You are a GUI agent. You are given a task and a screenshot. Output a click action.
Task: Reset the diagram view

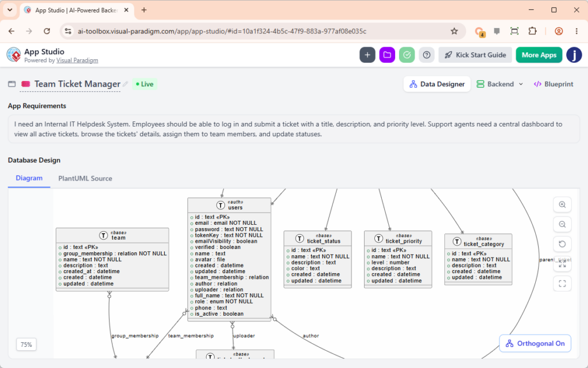tap(562, 244)
